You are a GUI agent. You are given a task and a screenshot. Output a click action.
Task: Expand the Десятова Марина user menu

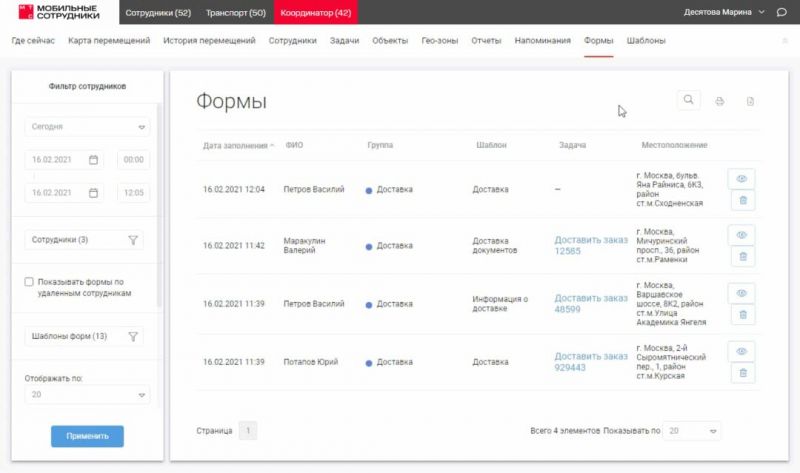[x=762, y=12]
